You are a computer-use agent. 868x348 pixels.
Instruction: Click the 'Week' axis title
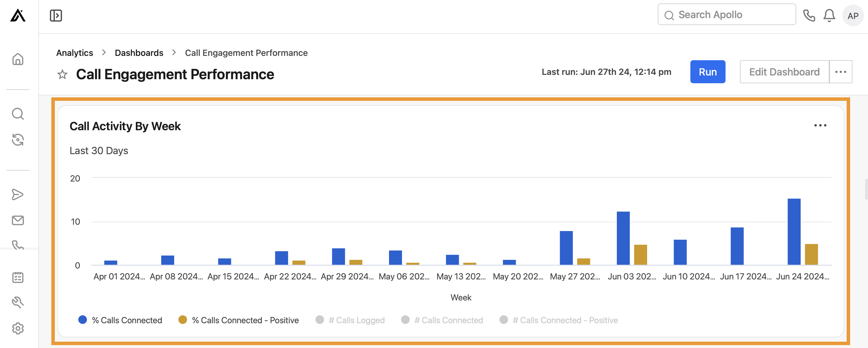[461, 298]
